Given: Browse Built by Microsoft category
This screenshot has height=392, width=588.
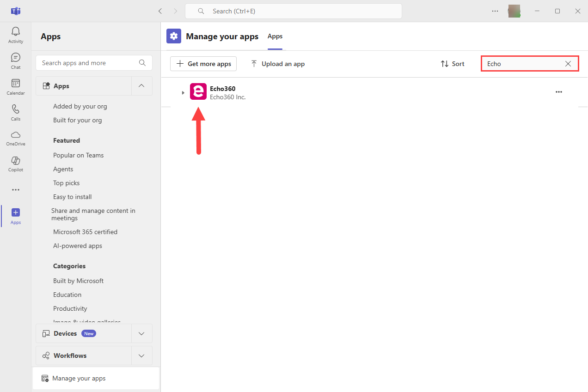Looking at the screenshot, I should coord(79,281).
